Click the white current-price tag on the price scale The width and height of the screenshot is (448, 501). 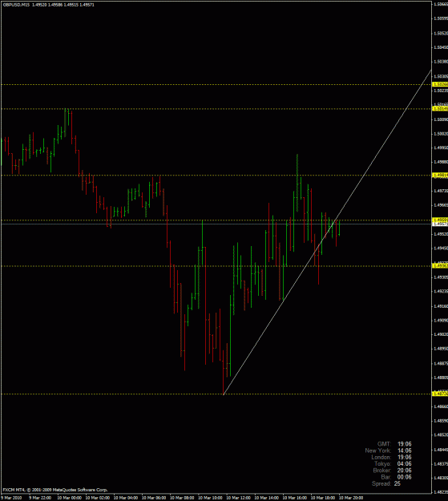tap(440, 224)
